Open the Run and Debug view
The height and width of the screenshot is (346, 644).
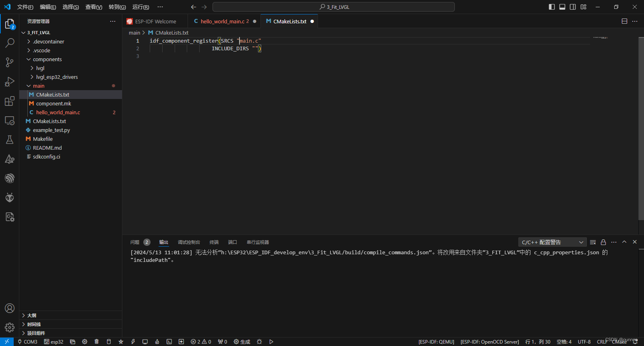[10, 82]
